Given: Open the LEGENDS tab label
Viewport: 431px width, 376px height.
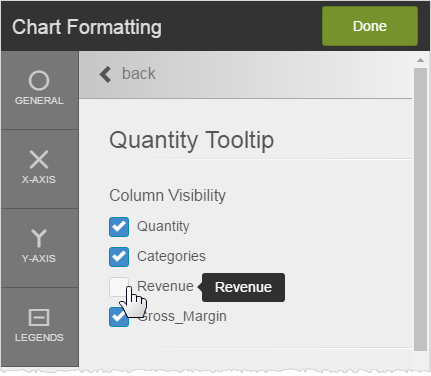Looking at the screenshot, I should [x=39, y=338].
